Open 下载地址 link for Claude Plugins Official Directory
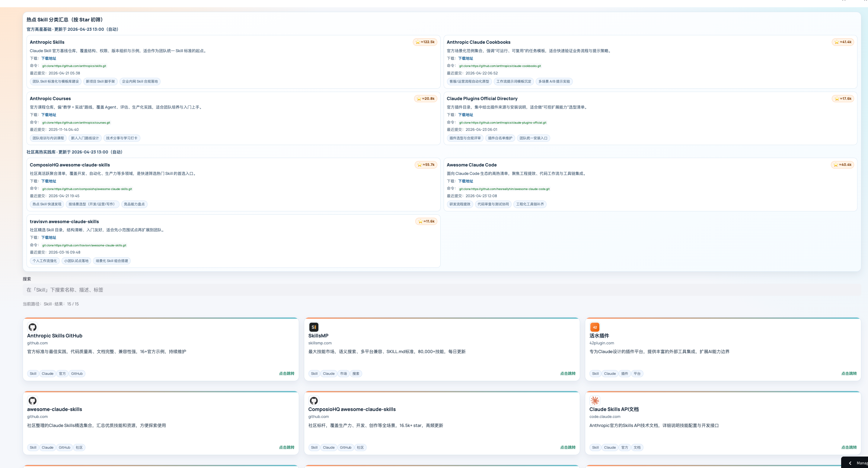 [x=465, y=115]
